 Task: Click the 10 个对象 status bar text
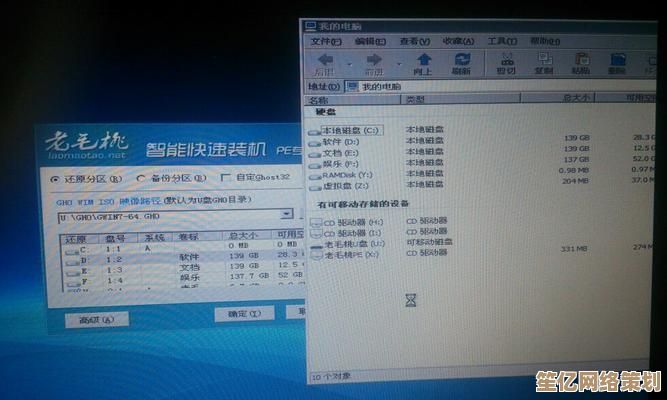(331, 377)
